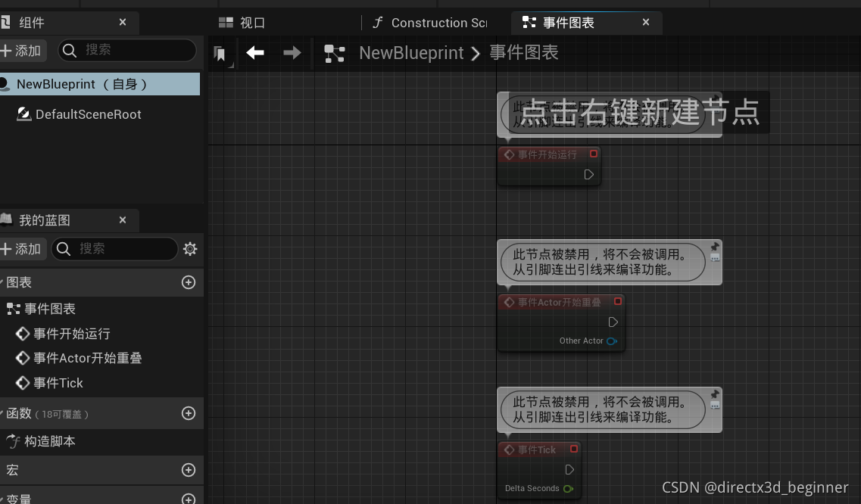Select 事件图表 in the graph list

point(49,309)
